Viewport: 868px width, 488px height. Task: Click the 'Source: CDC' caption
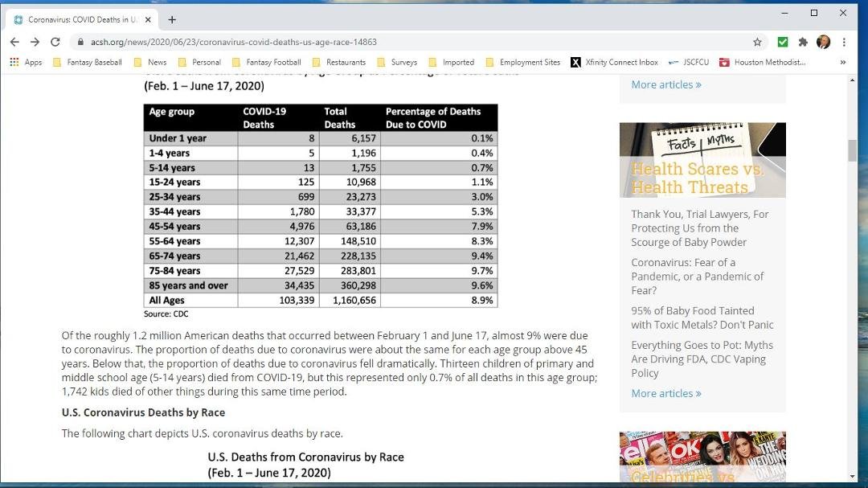pos(166,314)
